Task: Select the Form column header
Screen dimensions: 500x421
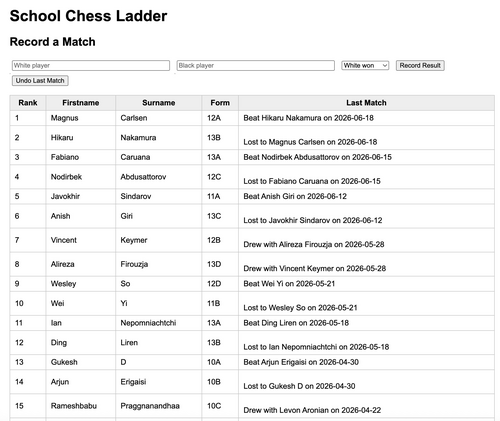Action: click(220, 103)
